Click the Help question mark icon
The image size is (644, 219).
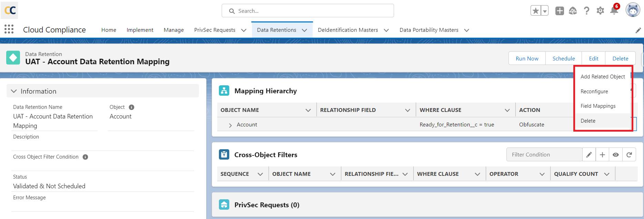coord(586,11)
